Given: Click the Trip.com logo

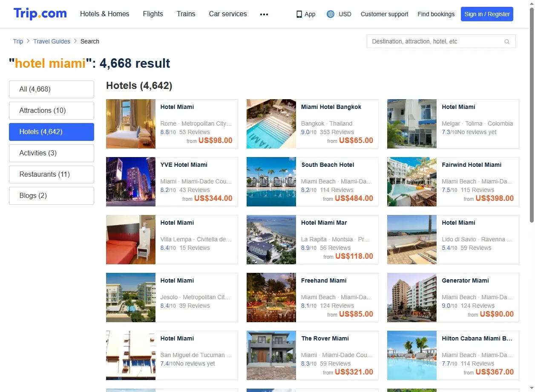Looking at the screenshot, I should 40,14.
